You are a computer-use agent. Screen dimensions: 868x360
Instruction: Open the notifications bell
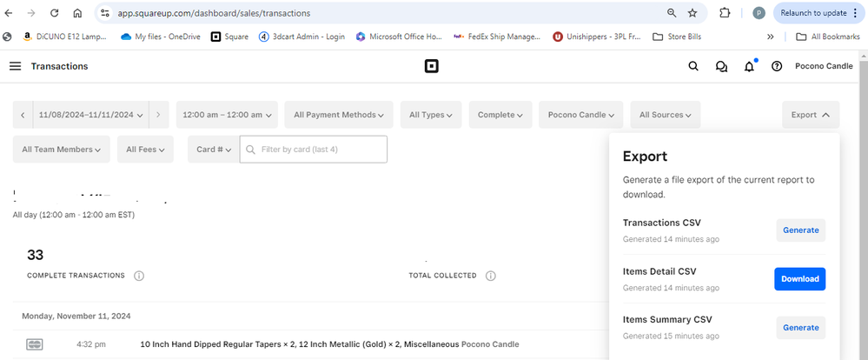(x=749, y=66)
